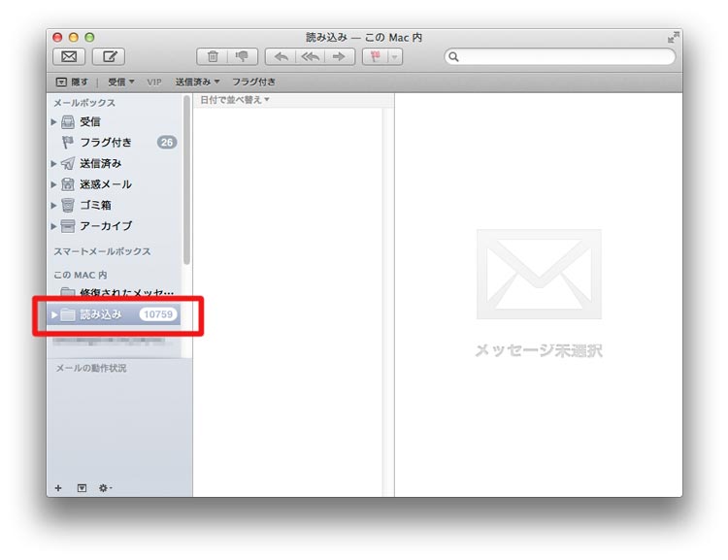
Task: Click the アーカイブ box icon
Action: pyautogui.click(x=68, y=226)
